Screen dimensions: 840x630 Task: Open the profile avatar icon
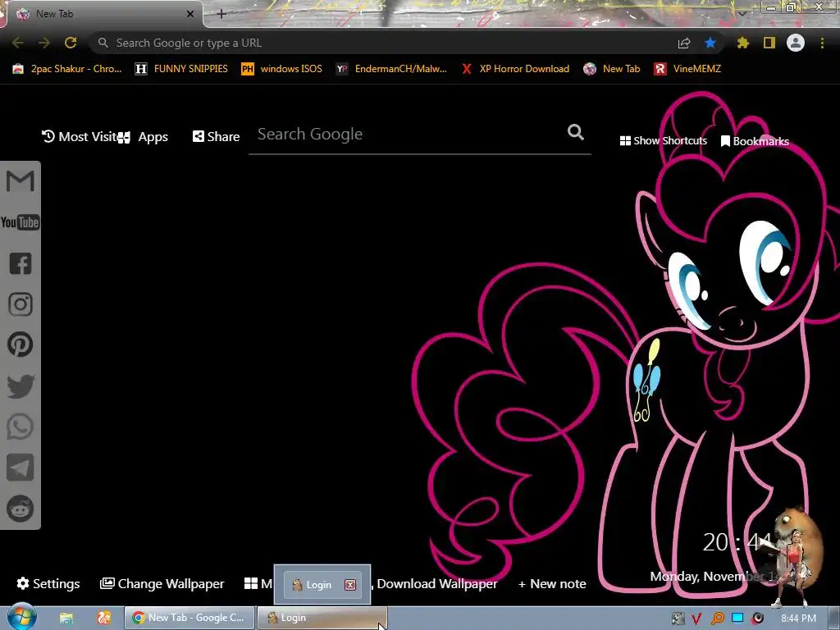pos(796,43)
